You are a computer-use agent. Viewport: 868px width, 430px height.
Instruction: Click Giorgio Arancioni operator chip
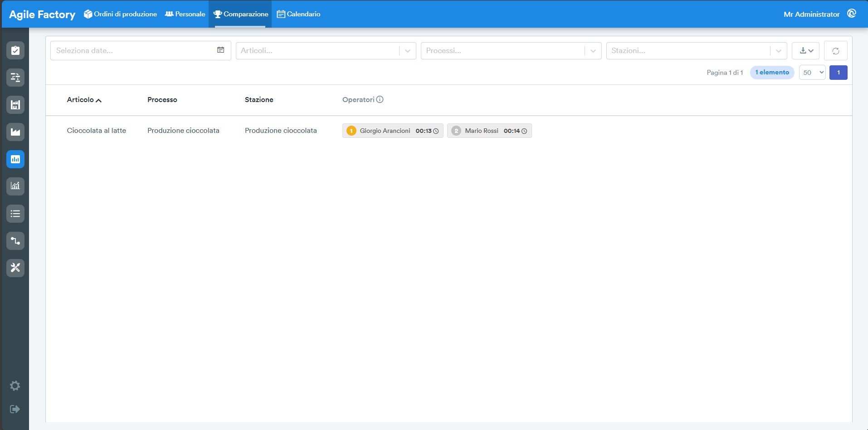(393, 131)
